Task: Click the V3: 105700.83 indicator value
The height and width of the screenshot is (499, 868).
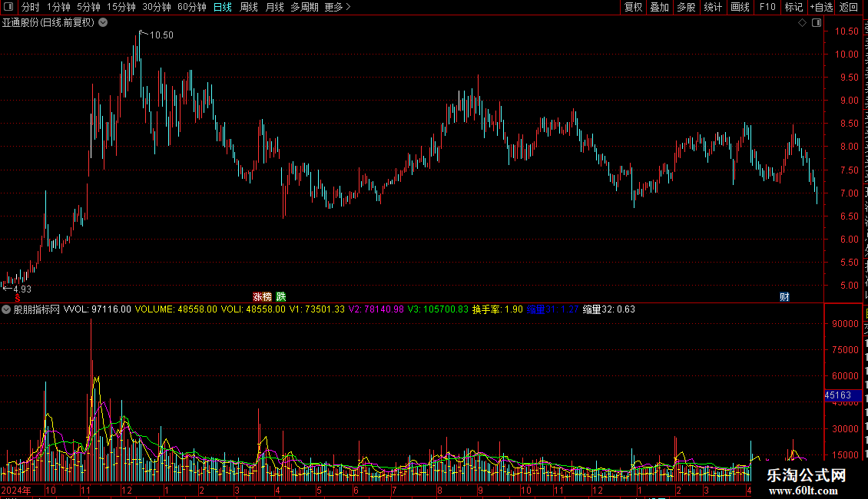Action: 438,309
